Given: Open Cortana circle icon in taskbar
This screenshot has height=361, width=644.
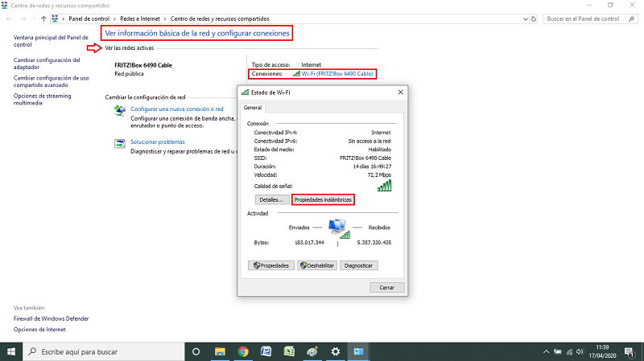Looking at the screenshot, I should 196,352.
